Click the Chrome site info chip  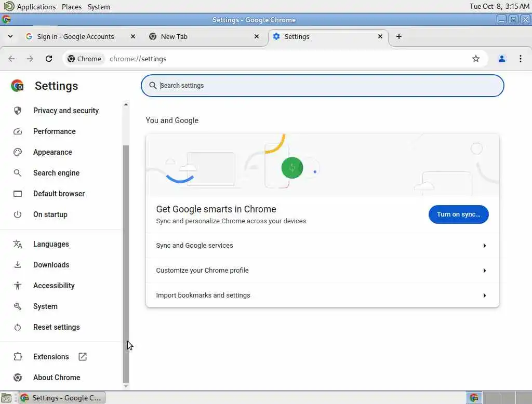[x=85, y=59]
